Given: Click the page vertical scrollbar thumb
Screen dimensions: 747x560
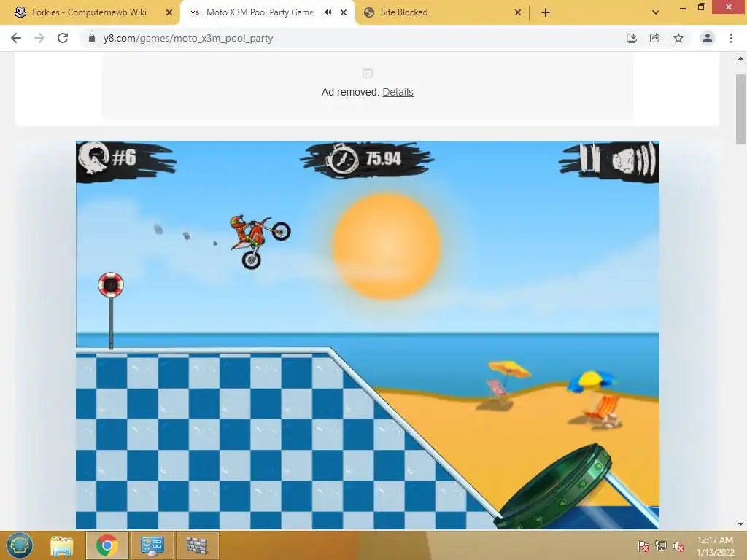Looking at the screenshot, I should tap(741, 109).
